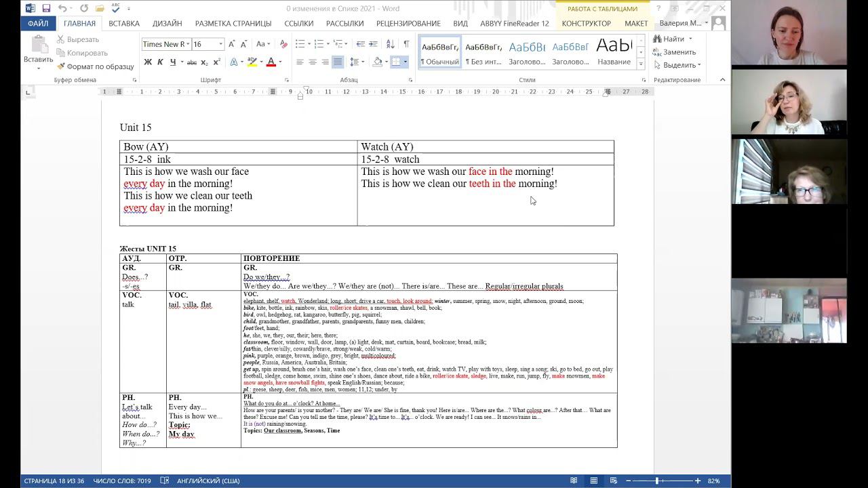
Task: Click the zoom slider handle
Action: [x=656, y=481]
